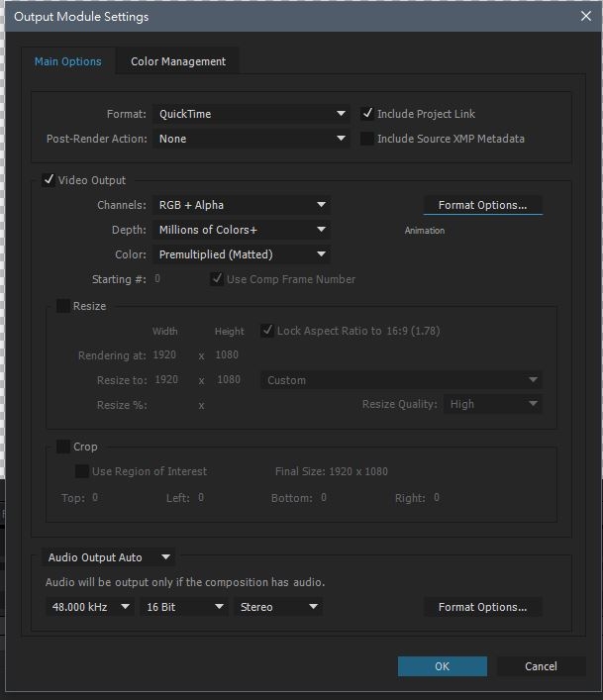Viewport: 603px width, 700px height.
Task: Select the Main Options tab
Action: point(68,61)
